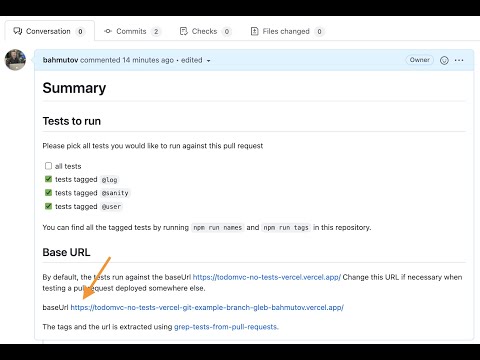The width and height of the screenshot is (480, 360).
Task: Open the Conversation tab
Action: click(x=49, y=31)
